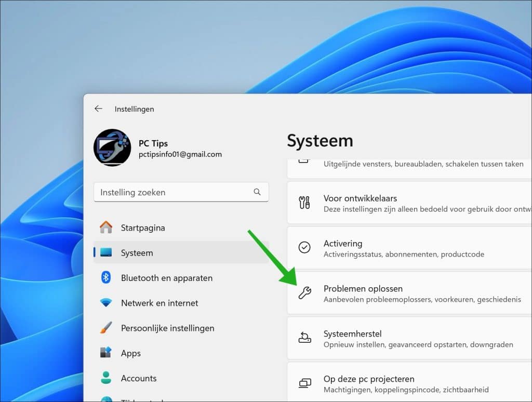Select Systeem in the sidebar
The image size is (532, 402).
pos(181,253)
